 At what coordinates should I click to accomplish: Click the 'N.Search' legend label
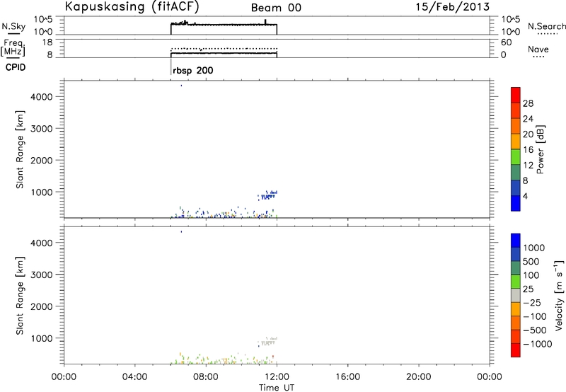(546, 26)
